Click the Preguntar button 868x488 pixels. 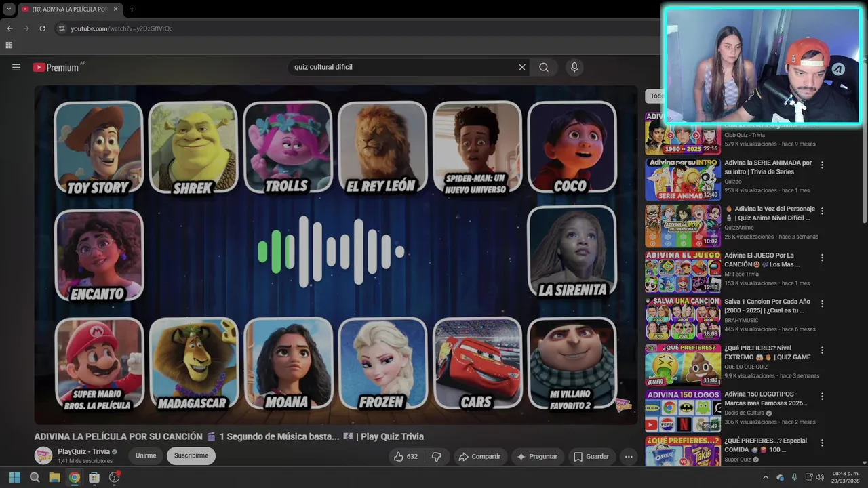536,457
